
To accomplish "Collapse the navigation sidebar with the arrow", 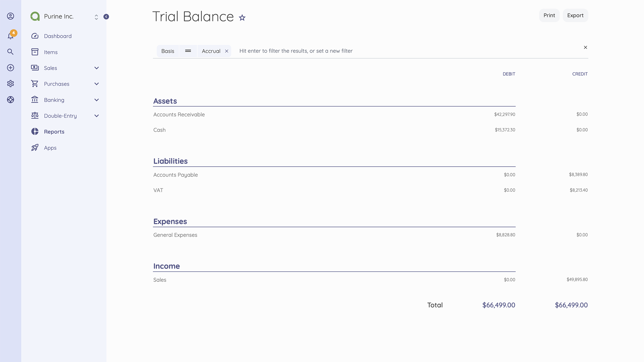I will coord(106,16).
